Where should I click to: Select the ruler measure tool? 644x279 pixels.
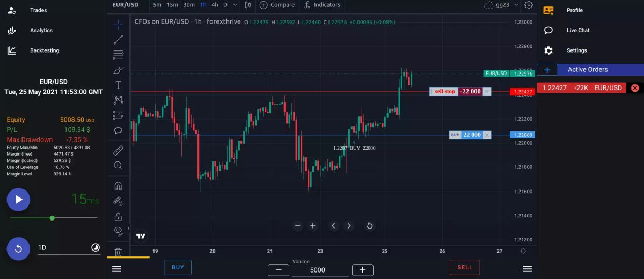point(118,150)
